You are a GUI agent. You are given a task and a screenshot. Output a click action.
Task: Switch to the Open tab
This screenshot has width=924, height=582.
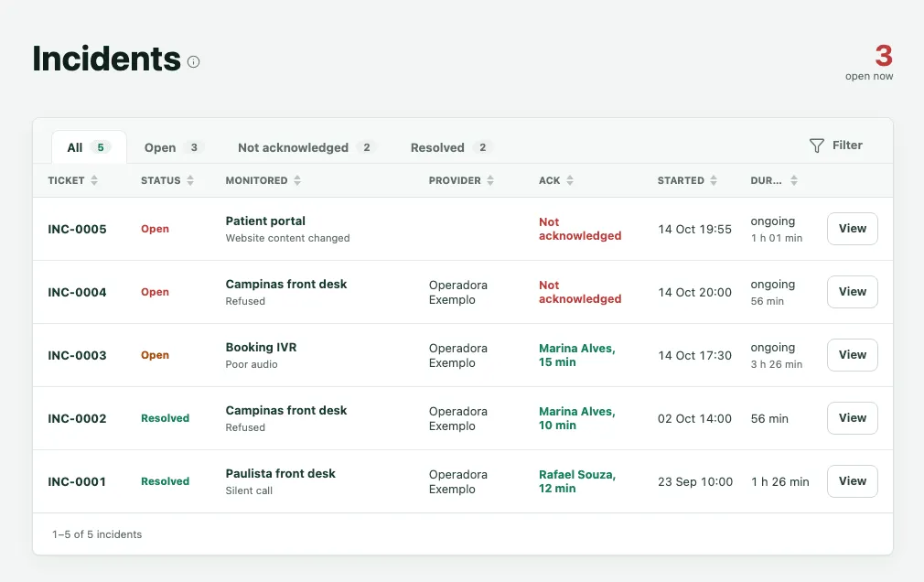coord(174,147)
